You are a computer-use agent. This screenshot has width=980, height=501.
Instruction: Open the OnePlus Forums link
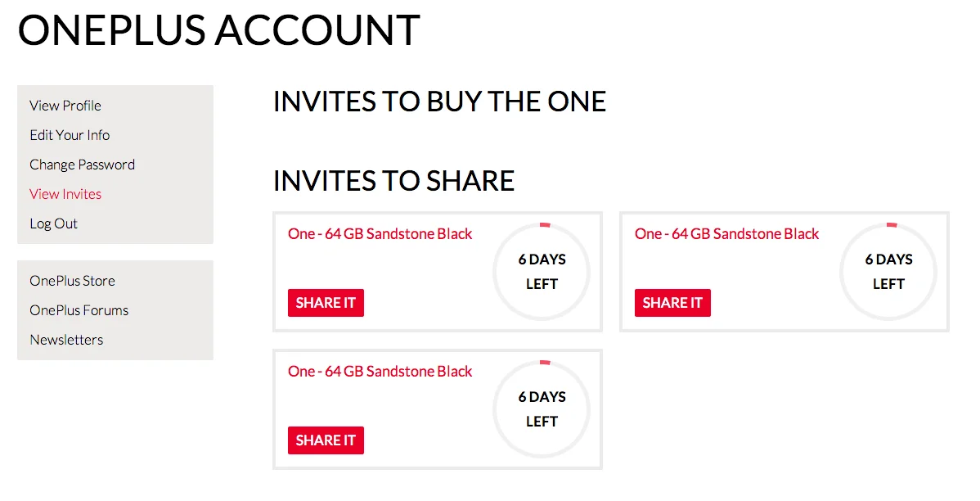coord(79,310)
